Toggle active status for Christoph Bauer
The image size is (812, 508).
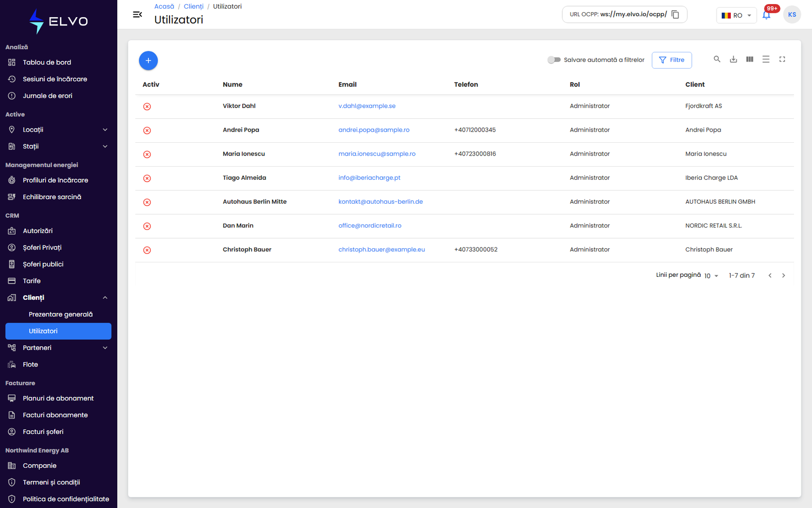coord(147,250)
